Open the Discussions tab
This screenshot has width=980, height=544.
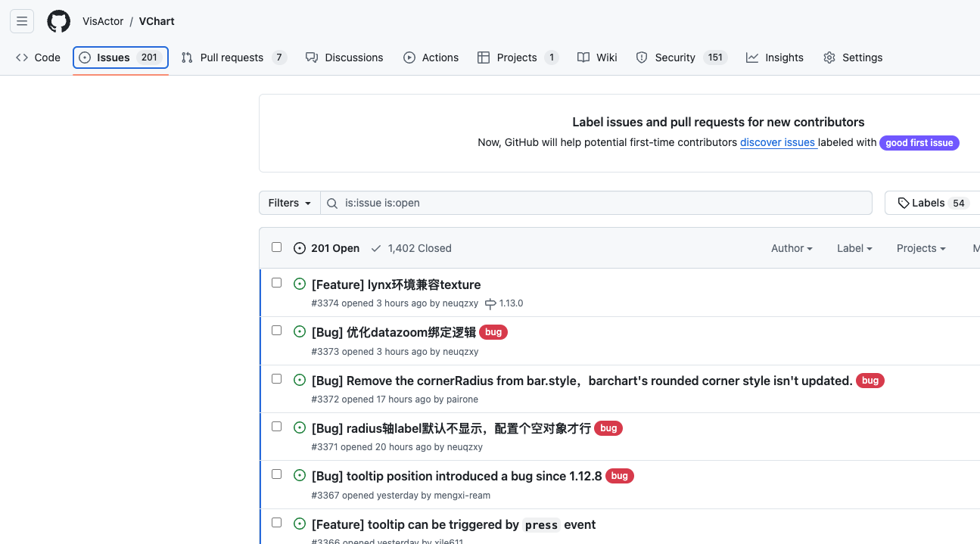pos(344,58)
